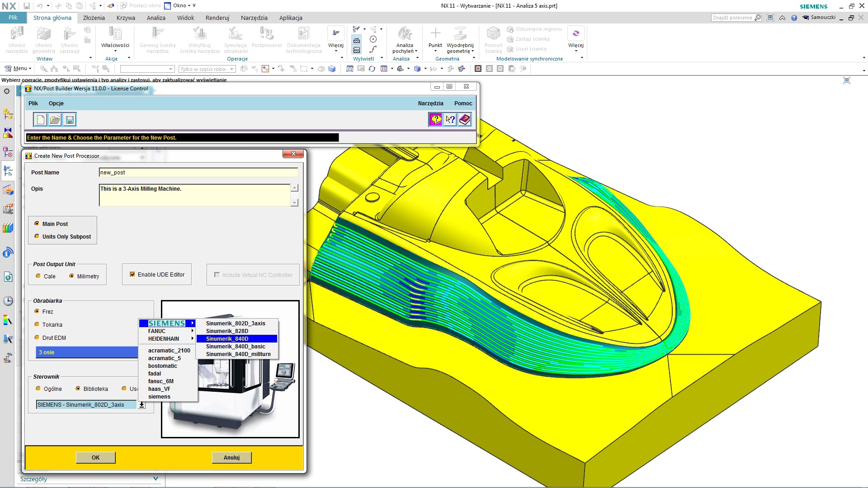Click Anuluj to cancel new post
Image resolution: width=868 pixels, height=488 pixels.
click(231, 458)
